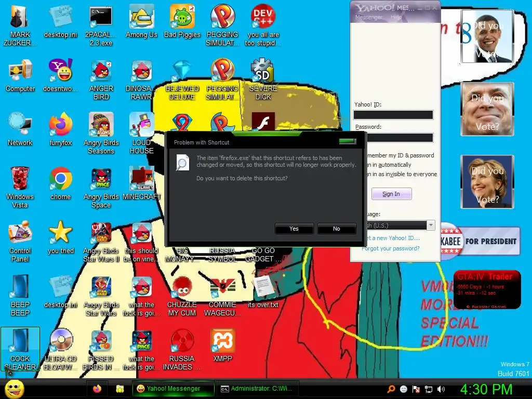Click the Action Center flag tray icon

coord(416,389)
